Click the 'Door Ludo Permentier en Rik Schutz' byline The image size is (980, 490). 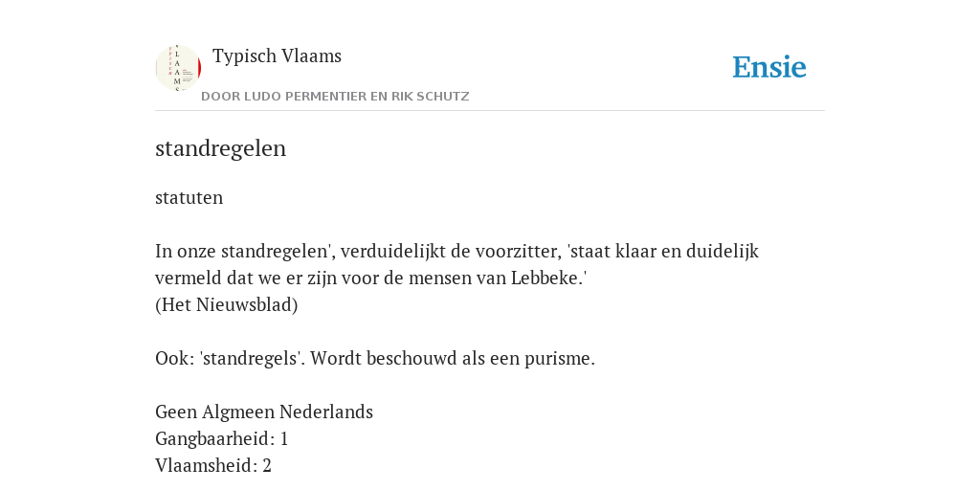click(x=335, y=97)
